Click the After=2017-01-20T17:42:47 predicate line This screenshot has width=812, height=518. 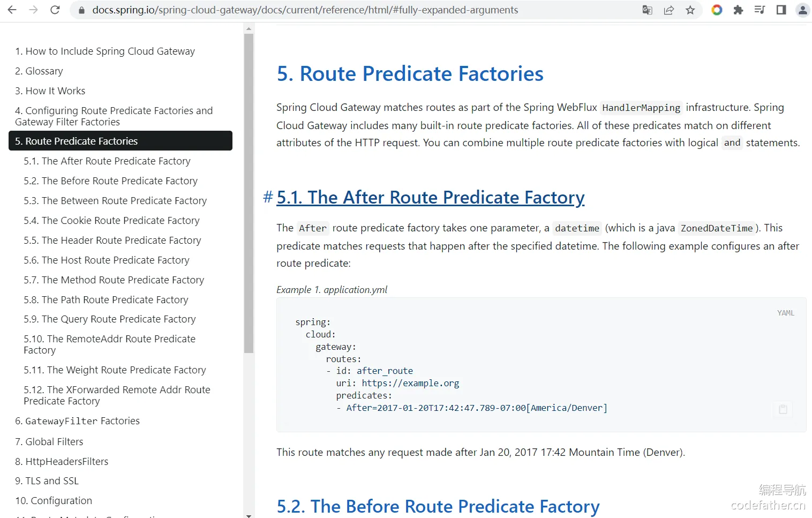pyautogui.click(x=472, y=408)
